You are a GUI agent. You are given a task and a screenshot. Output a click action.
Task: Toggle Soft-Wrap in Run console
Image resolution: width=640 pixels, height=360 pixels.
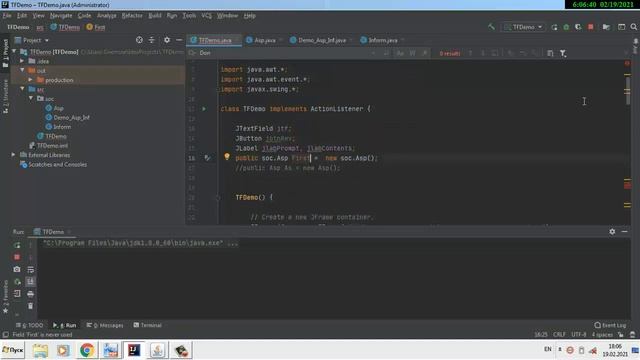click(x=31, y=269)
